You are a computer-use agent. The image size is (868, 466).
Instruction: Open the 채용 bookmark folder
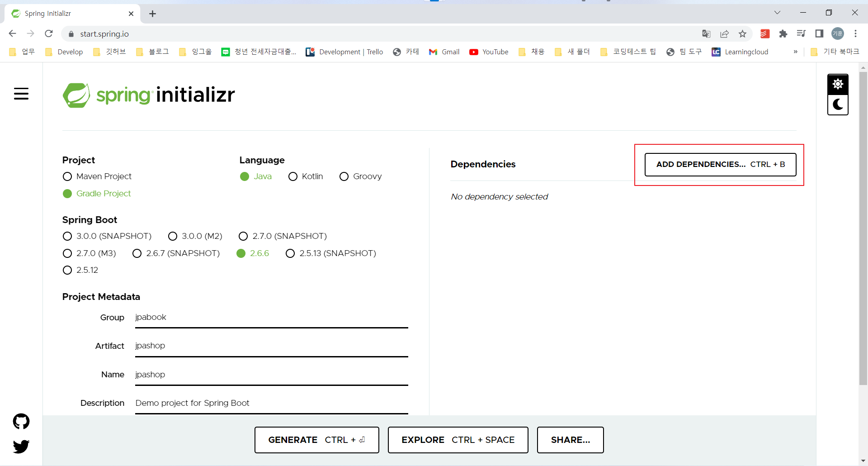tap(532, 52)
